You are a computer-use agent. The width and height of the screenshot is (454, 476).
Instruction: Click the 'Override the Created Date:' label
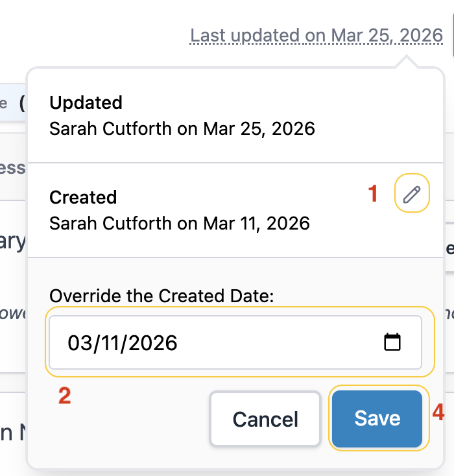[161, 296]
